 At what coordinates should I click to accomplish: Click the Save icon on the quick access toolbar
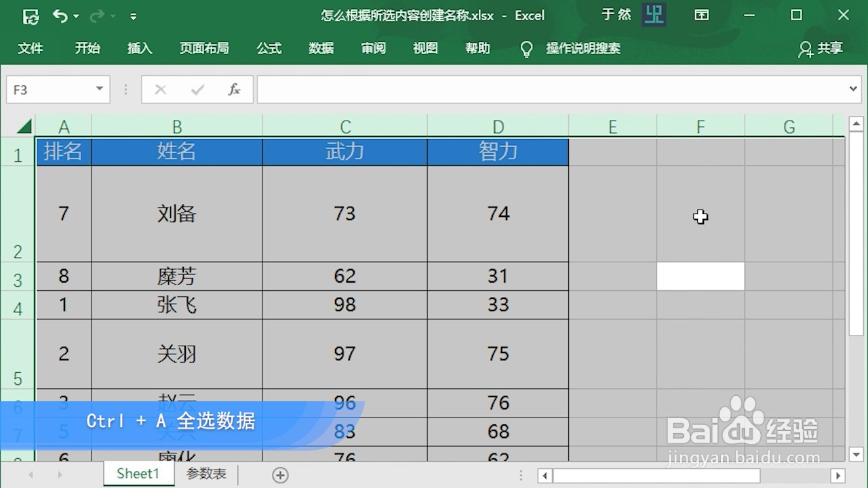click(x=31, y=15)
